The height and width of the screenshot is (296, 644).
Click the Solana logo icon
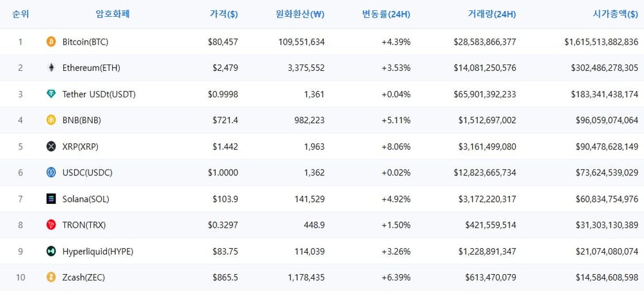pos(51,199)
